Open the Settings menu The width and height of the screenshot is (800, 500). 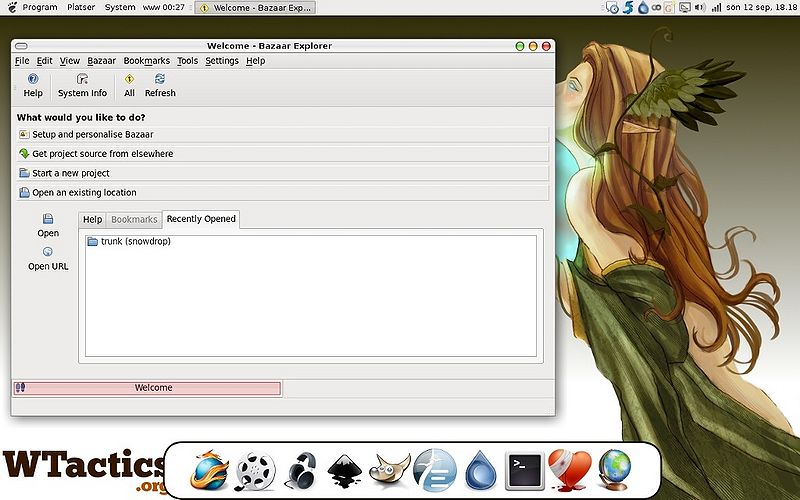click(x=222, y=61)
